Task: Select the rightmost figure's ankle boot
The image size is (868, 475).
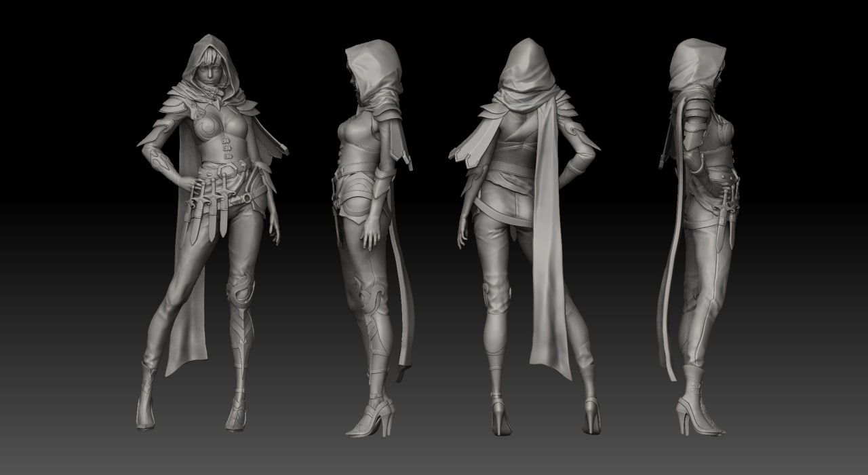Action: 698,400
